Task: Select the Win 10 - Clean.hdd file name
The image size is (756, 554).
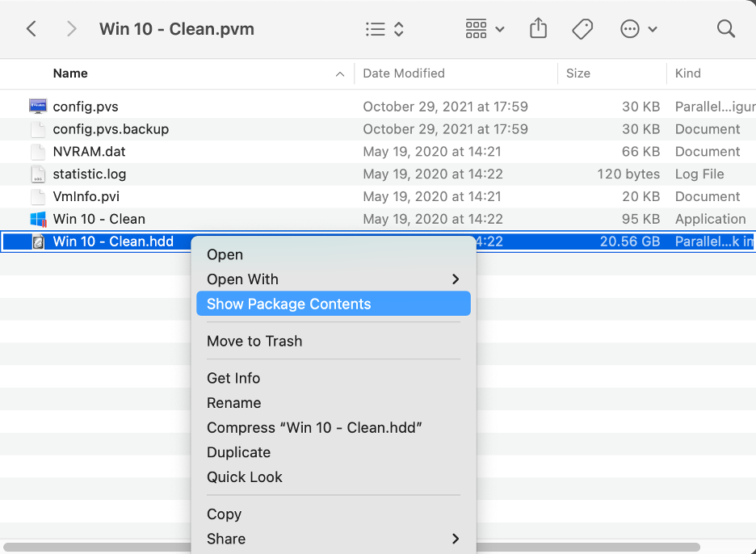Action: pyautogui.click(x=113, y=241)
